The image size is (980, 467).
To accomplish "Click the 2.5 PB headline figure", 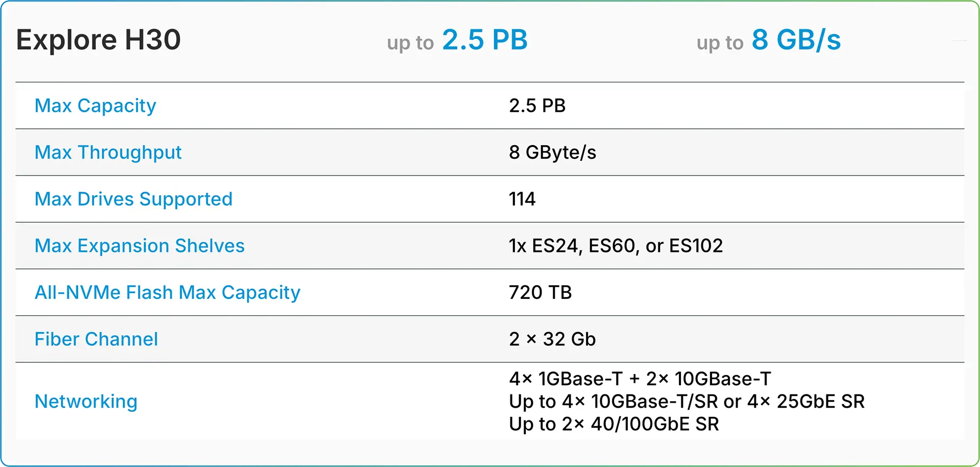I will click(x=484, y=40).
